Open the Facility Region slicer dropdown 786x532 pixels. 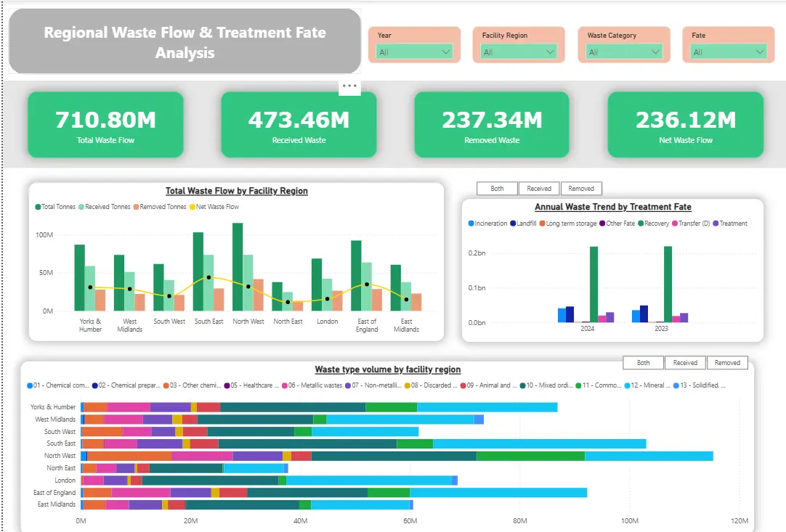pyautogui.click(x=519, y=52)
